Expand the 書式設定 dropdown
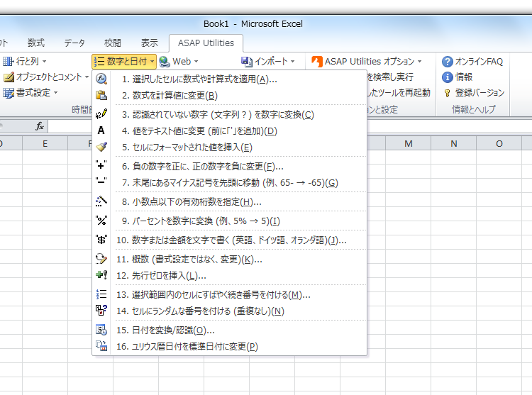The image size is (532, 395). tap(55, 93)
